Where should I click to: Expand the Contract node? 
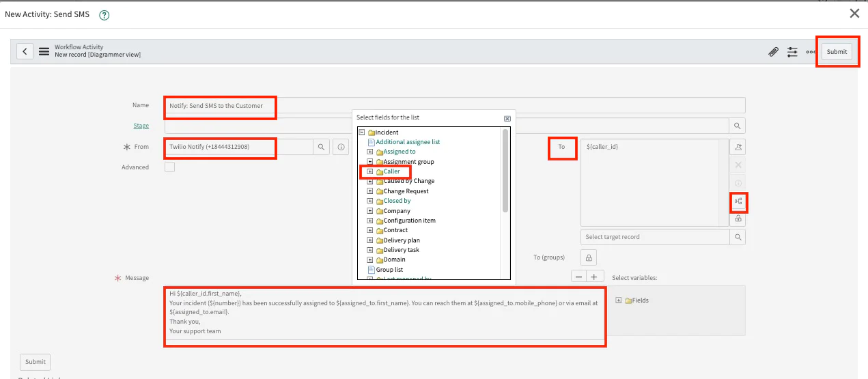(x=370, y=230)
